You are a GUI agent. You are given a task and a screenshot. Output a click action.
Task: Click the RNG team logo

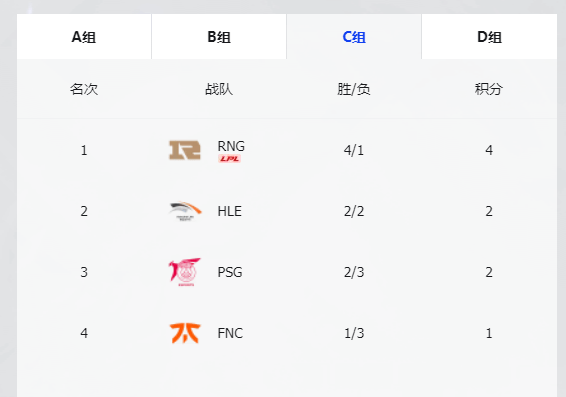point(185,150)
